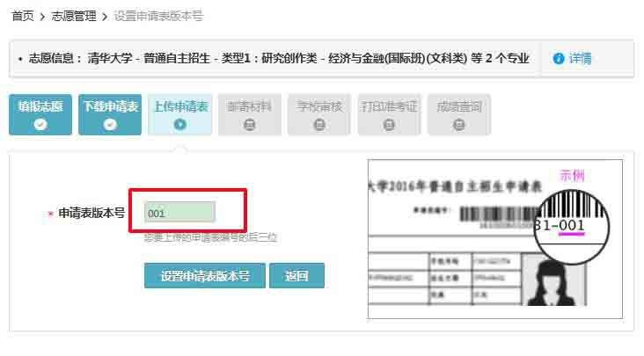
Task: Go to 首页 in the breadcrumb
Action: pos(23,16)
